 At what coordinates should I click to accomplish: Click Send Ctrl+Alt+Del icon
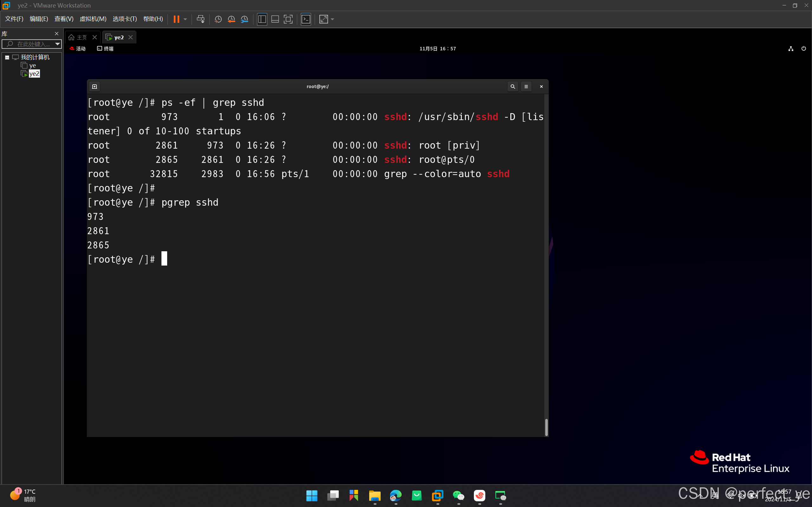[x=200, y=19]
